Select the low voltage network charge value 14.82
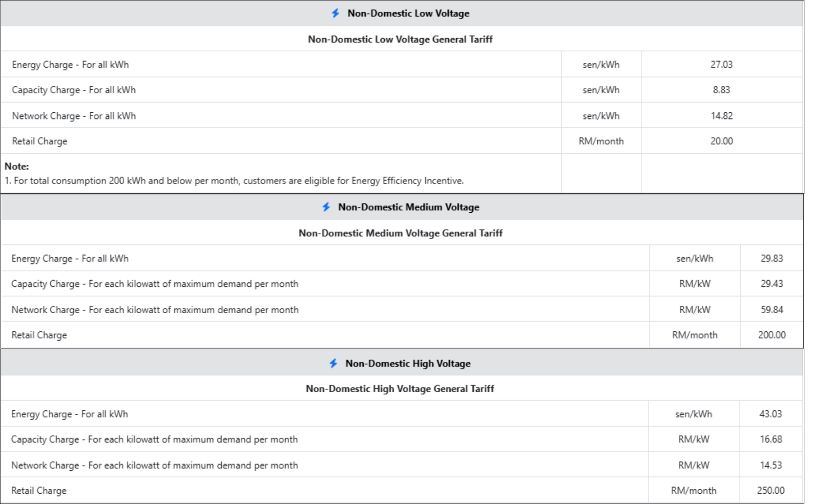Viewport: 840px width, 504px height. coord(721,116)
